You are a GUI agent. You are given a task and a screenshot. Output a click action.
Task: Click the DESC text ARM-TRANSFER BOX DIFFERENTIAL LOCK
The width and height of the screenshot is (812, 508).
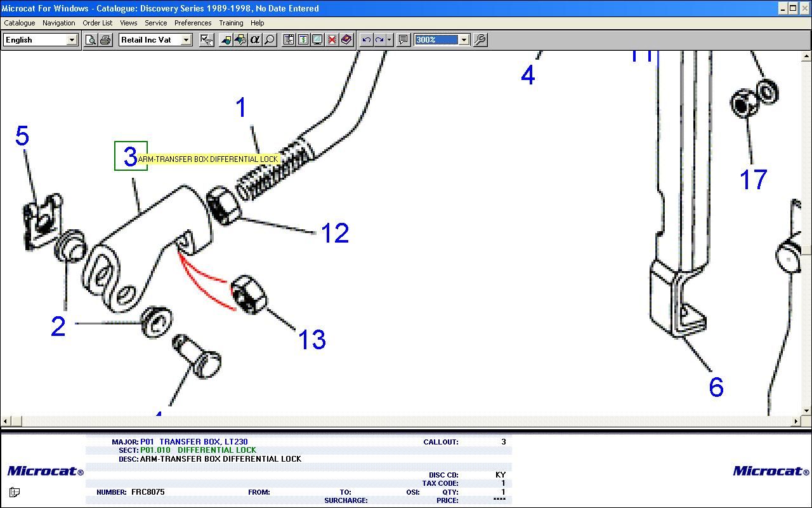pyautogui.click(x=221, y=458)
